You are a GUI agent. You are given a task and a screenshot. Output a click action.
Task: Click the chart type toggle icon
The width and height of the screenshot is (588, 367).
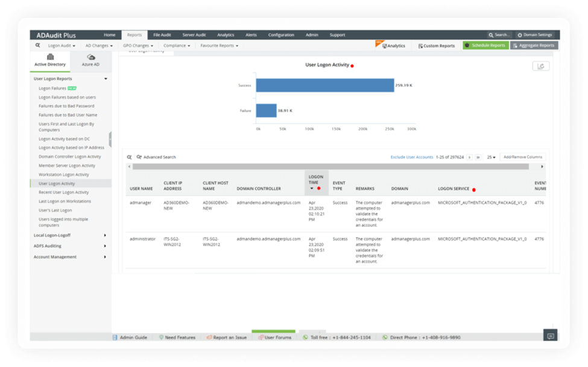pos(541,66)
